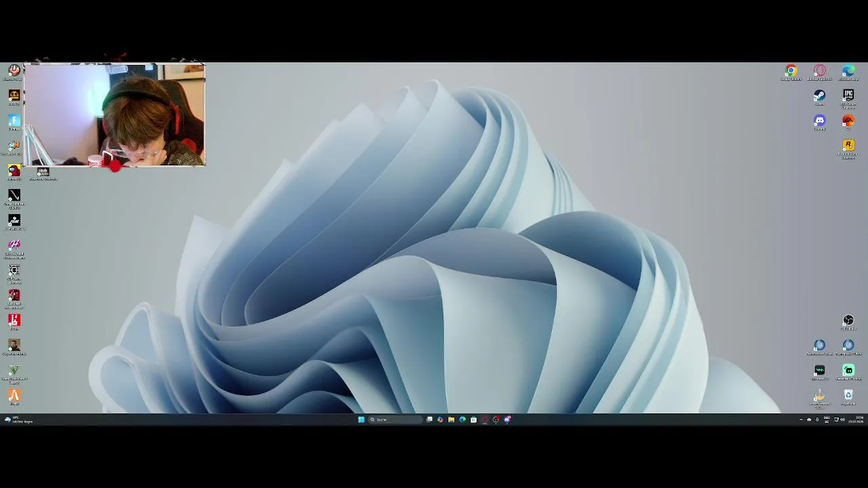
Task: Click the webcam overlay thumbnail
Action: (114, 115)
